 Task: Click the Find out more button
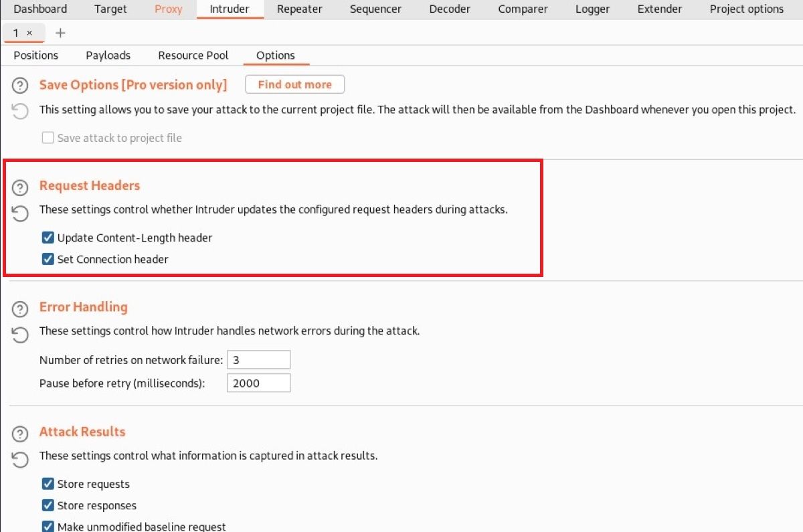point(295,84)
